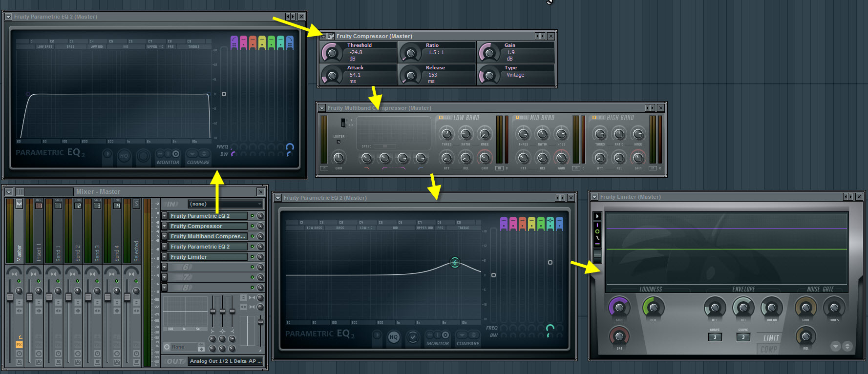Turn the Fruity Compressor Threshold knob
868x374 pixels.
tap(332, 52)
